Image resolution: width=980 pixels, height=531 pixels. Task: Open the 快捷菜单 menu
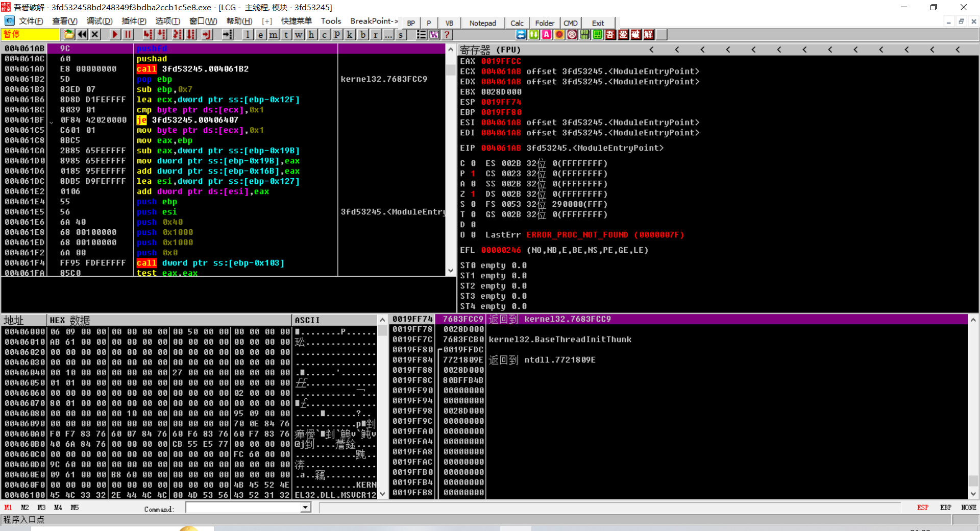point(296,21)
